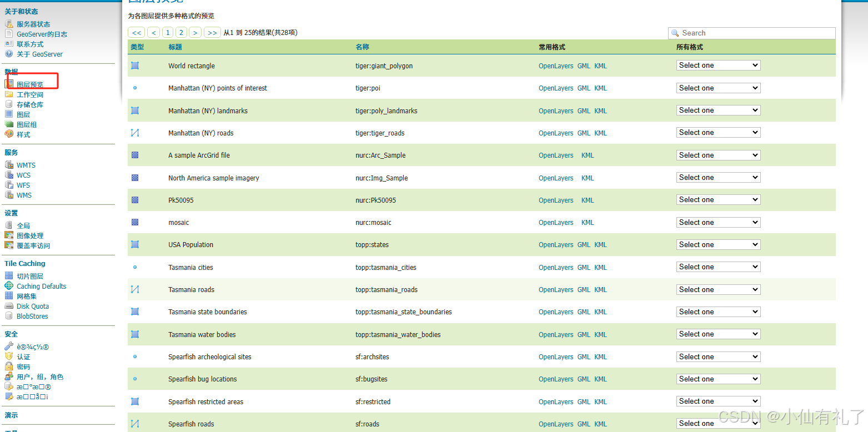Open format dropdown for tiger:poly_landmarks
Viewport: 868px width, 432px height.
718,110
